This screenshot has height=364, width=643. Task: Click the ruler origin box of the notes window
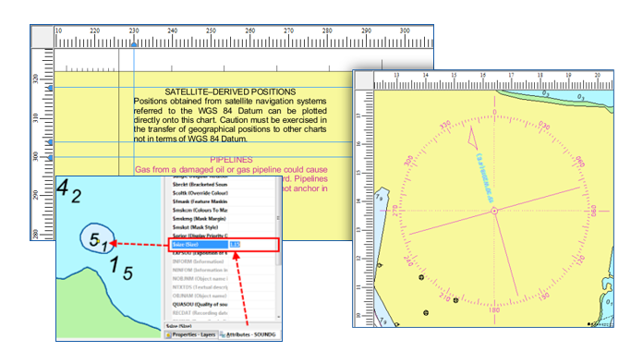pos(43,36)
